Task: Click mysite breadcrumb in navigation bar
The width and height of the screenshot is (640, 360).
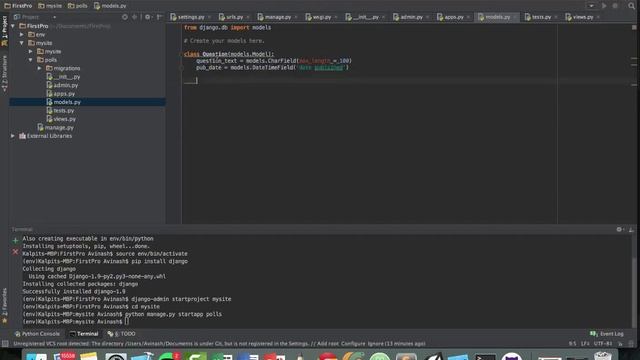Action: click(x=50, y=6)
